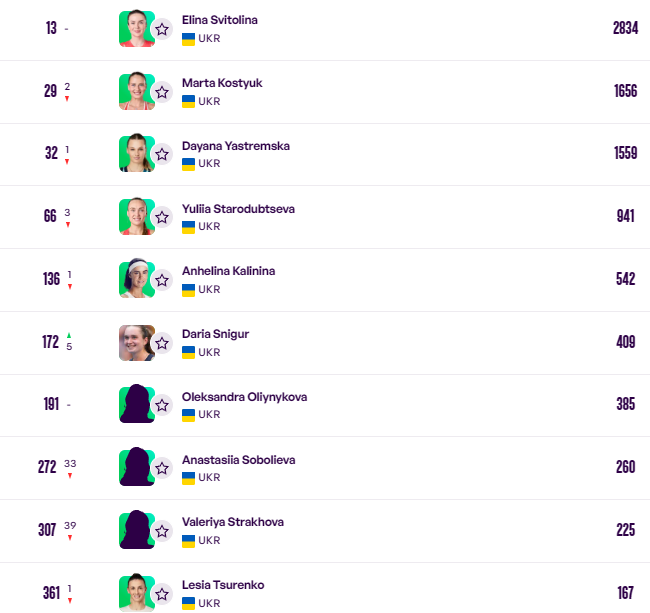Select the Ukraine flag under Anastasiia Sobolieva

188,478
